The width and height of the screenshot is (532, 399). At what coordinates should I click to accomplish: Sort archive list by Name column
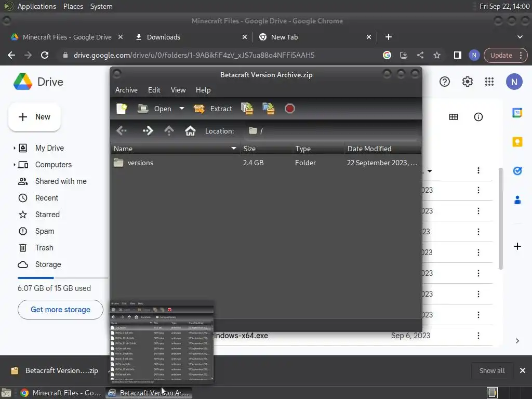click(176, 149)
